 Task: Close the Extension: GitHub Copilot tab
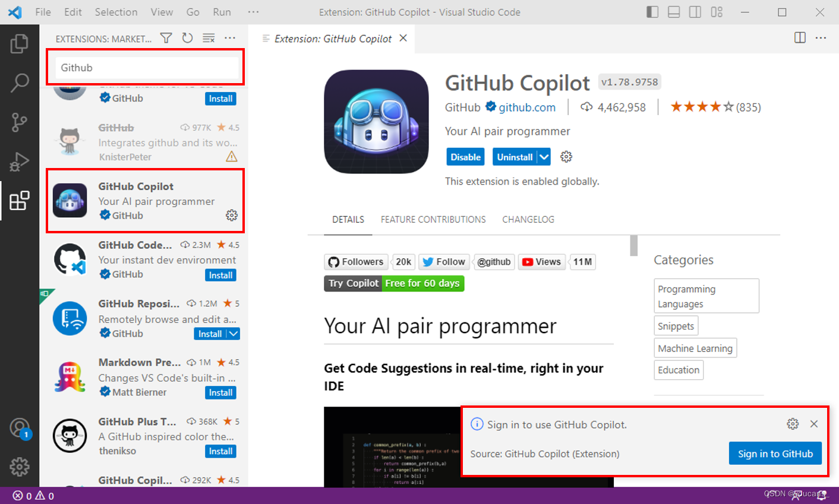coord(403,38)
